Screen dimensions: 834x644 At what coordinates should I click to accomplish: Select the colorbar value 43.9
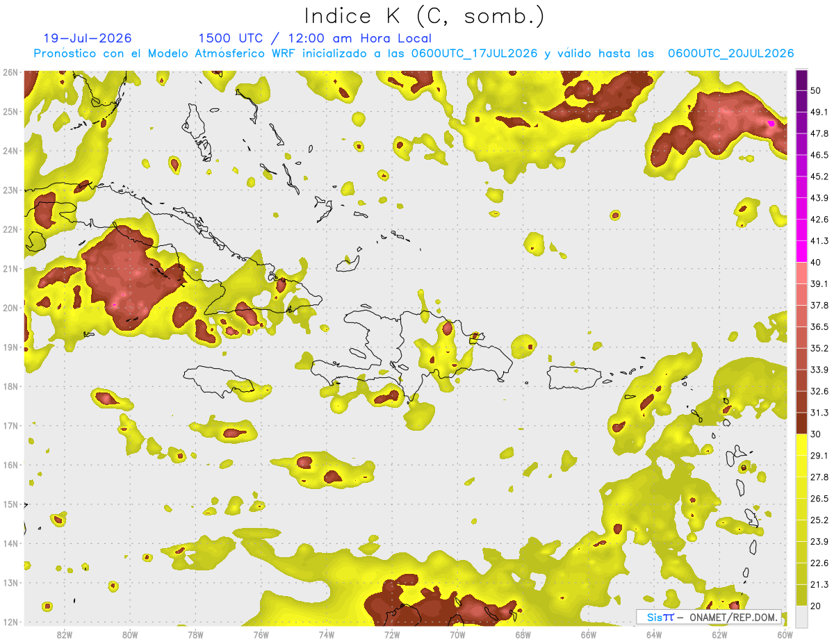coord(819,198)
